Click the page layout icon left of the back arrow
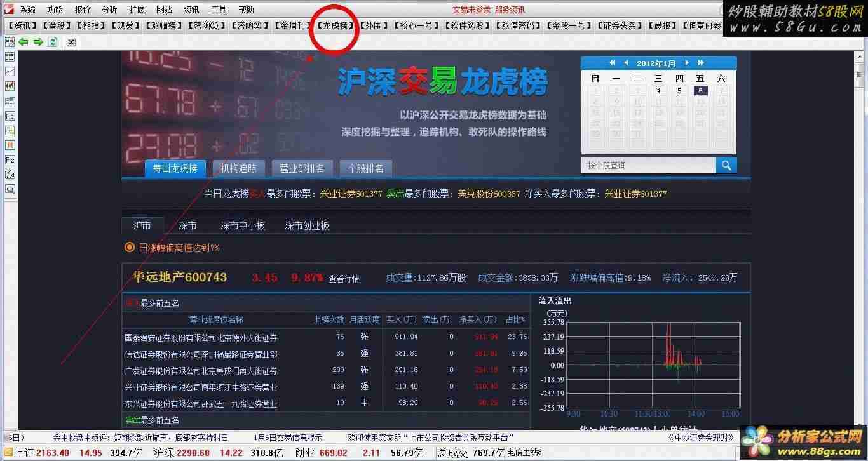 point(10,42)
